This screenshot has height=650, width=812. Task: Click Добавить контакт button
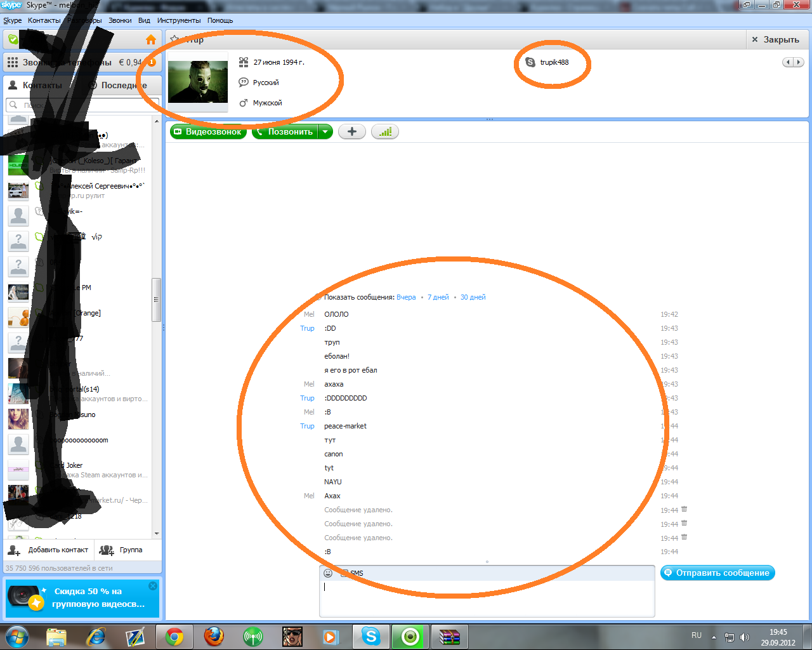pyautogui.click(x=49, y=550)
